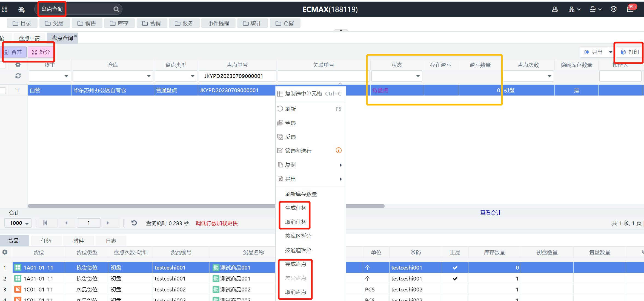Viewport: 644px width, 301px height.
Task: Go to previous page arrow
Action: (66, 223)
